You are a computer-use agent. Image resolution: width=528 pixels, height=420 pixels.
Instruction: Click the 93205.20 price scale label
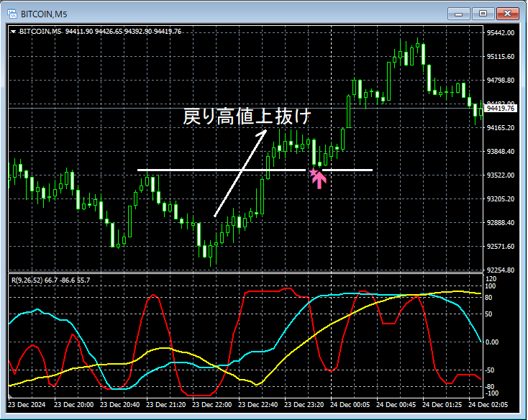pyautogui.click(x=501, y=199)
